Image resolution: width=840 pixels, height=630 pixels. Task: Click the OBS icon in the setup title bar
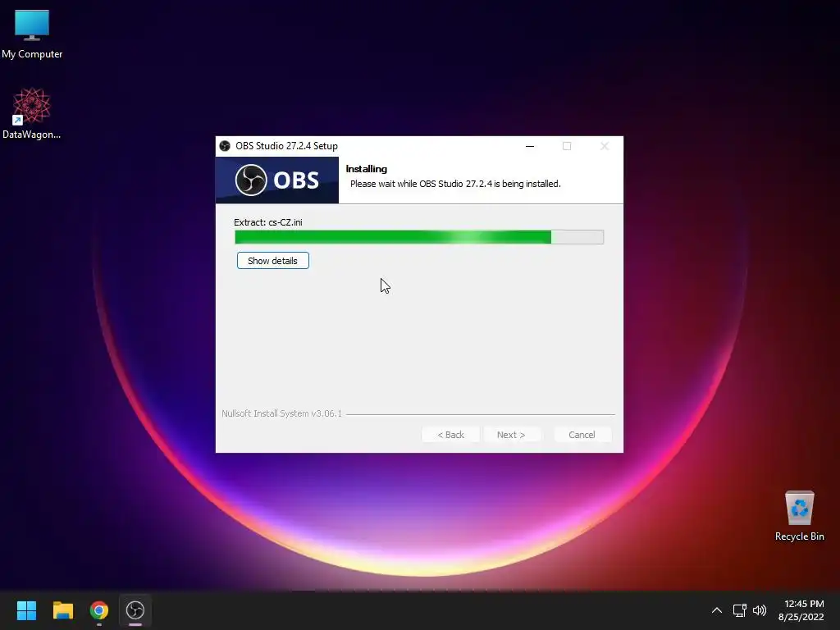225,146
